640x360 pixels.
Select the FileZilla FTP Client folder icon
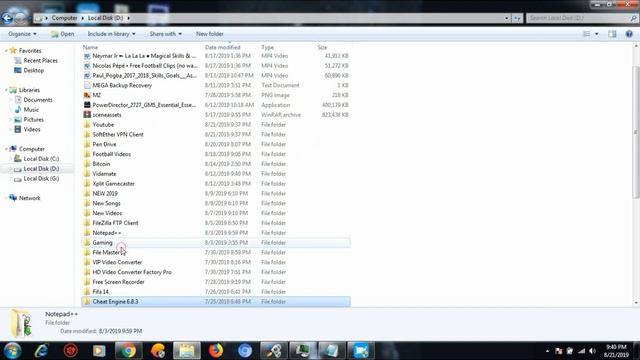pos(87,223)
